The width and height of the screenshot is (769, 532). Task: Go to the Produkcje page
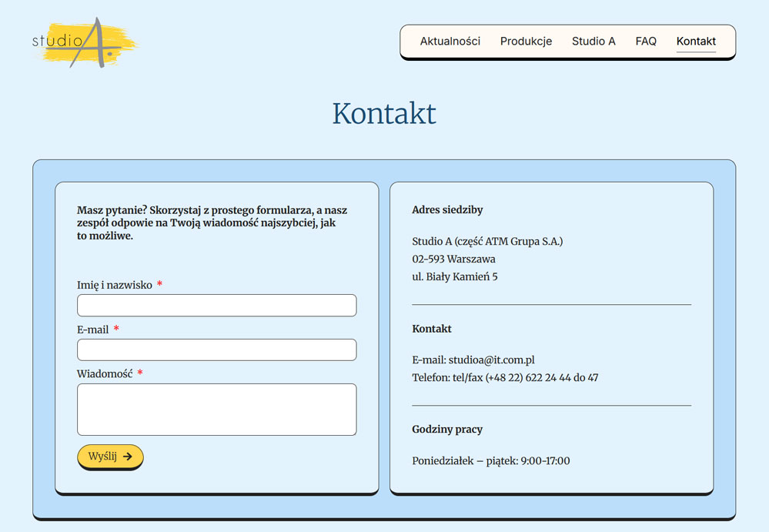coord(526,42)
